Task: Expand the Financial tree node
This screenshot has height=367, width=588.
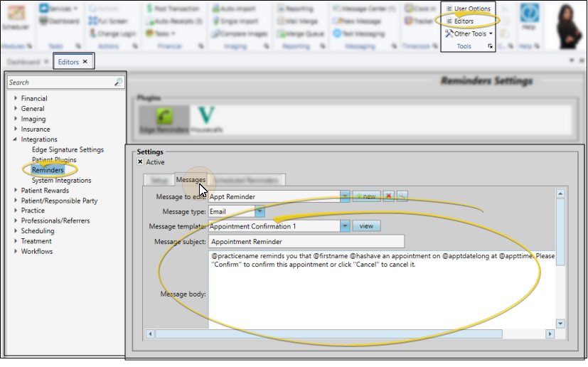Action: pos(16,99)
